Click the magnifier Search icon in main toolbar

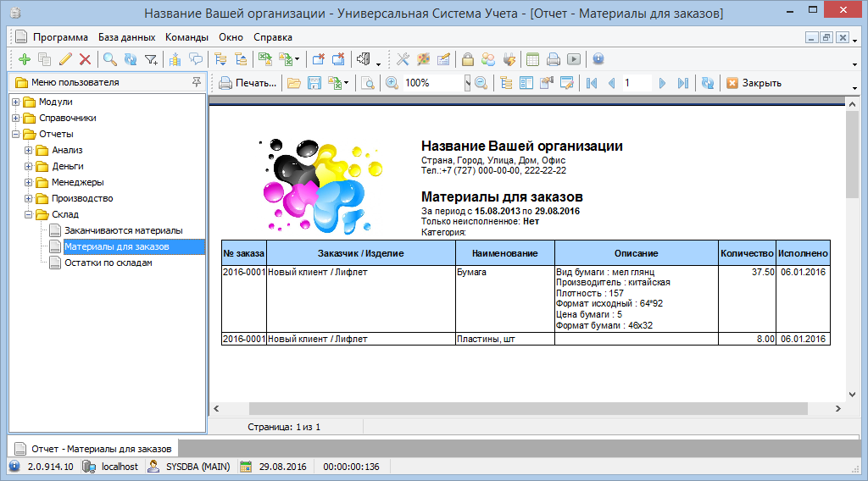pos(110,59)
